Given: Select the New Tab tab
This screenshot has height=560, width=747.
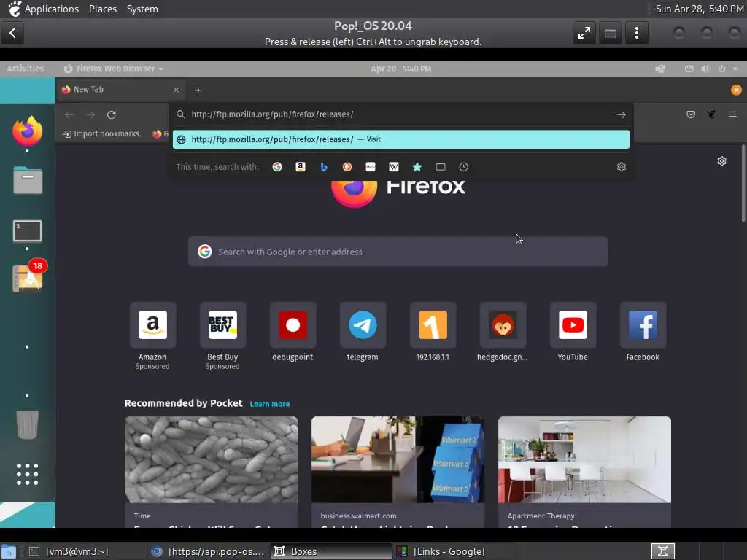Looking at the screenshot, I should [x=119, y=90].
